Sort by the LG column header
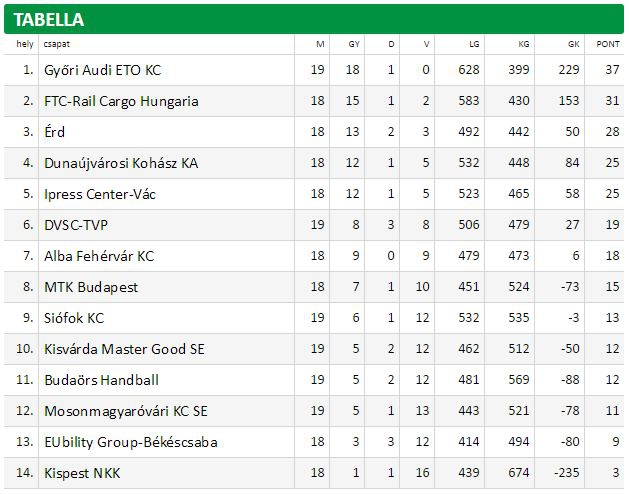This screenshot has width=629, height=495. 474,44
